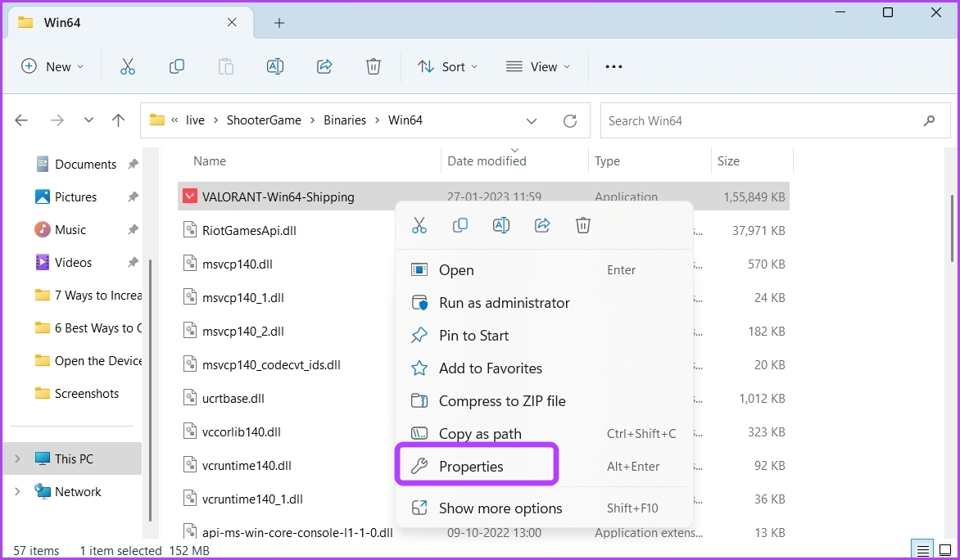Select Run as administrator from the context menu

504,302
